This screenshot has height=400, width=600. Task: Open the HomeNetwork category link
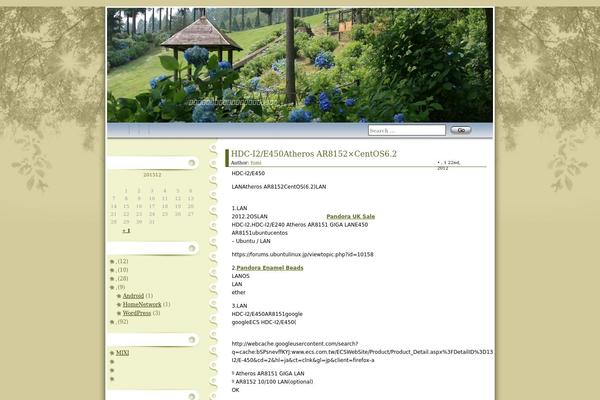tap(142, 304)
